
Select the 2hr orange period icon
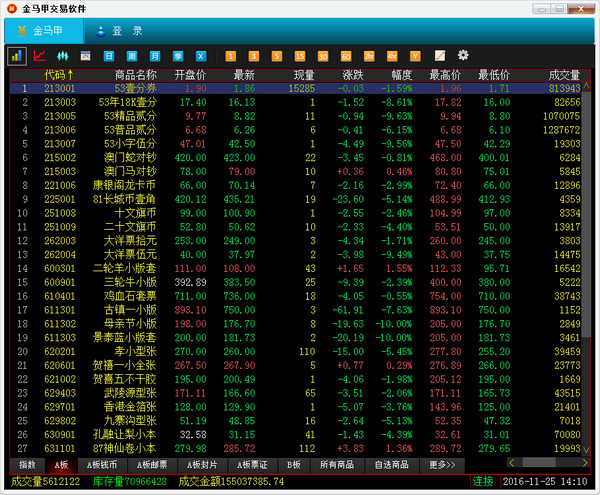coord(369,57)
